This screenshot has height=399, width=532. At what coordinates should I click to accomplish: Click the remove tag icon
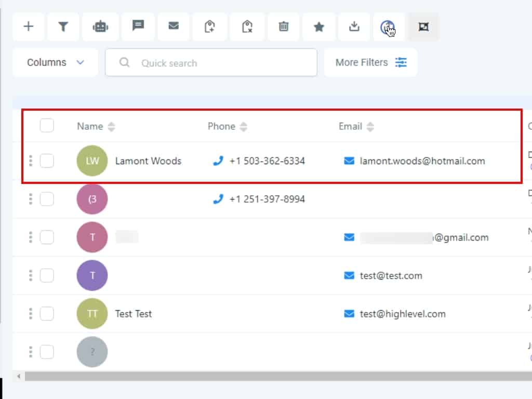click(247, 26)
